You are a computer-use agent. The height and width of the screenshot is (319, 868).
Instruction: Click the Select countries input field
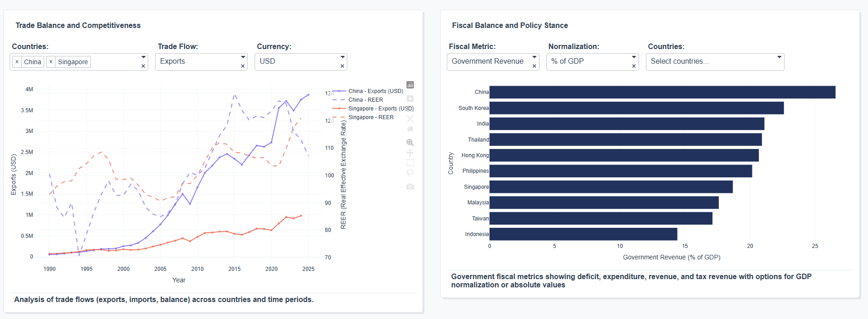709,61
